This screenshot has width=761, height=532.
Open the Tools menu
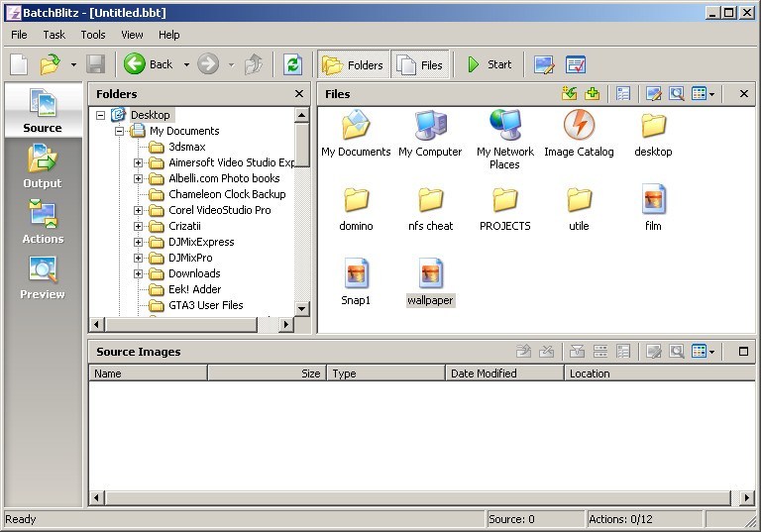click(x=93, y=35)
